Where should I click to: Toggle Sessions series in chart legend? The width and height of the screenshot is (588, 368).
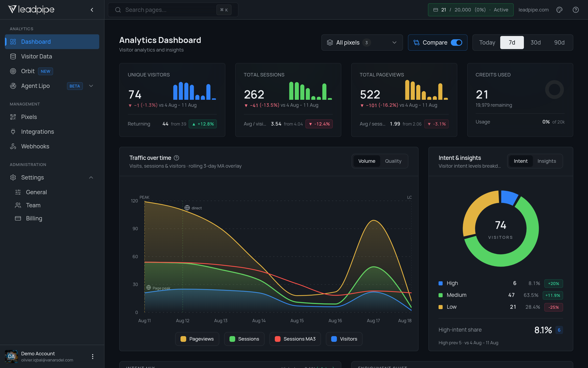coord(244,339)
